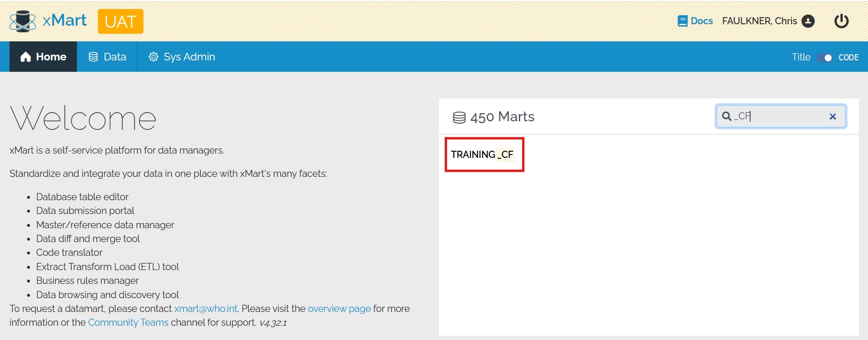
Task: Focus the marts search input field
Action: (x=784, y=117)
